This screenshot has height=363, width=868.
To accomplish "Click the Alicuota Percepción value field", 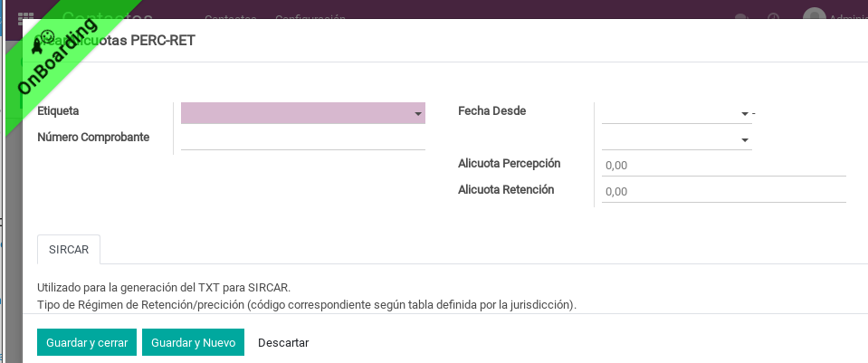I will tap(724, 165).
